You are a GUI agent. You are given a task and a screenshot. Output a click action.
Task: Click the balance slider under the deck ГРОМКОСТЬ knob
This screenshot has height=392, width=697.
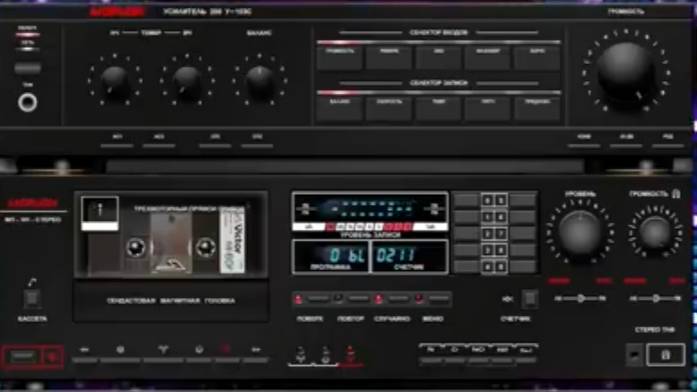pos(656,299)
